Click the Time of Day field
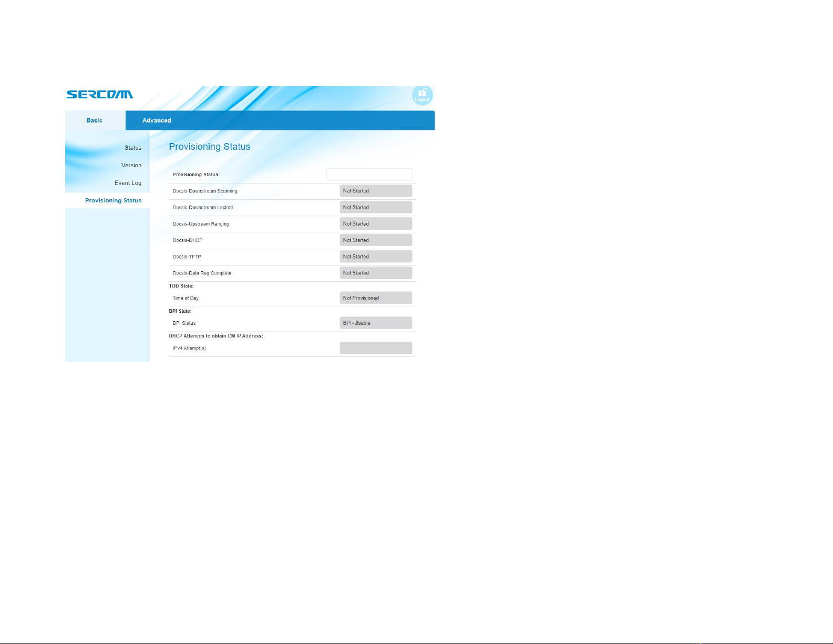Image resolution: width=833 pixels, height=644 pixels. click(376, 298)
